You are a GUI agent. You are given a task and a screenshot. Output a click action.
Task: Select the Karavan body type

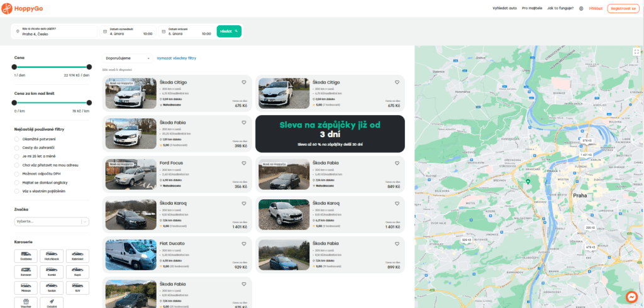pyautogui.click(x=26, y=272)
